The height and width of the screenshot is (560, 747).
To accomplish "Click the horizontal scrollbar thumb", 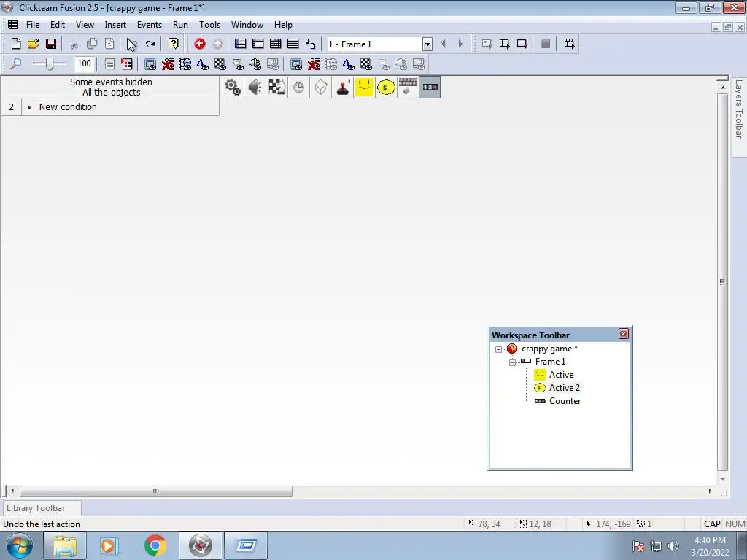I will click(x=156, y=491).
